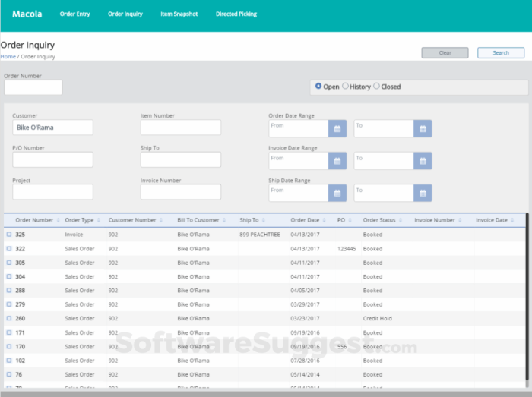Open the Order Entry menu
Image resolution: width=532 pixels, height=397 pixels.
(x=74, y=14)
